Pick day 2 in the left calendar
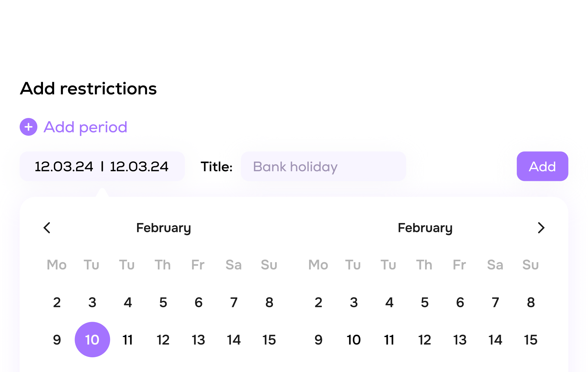This screenshot has height=372, width=588. click(x=57, y=302)
